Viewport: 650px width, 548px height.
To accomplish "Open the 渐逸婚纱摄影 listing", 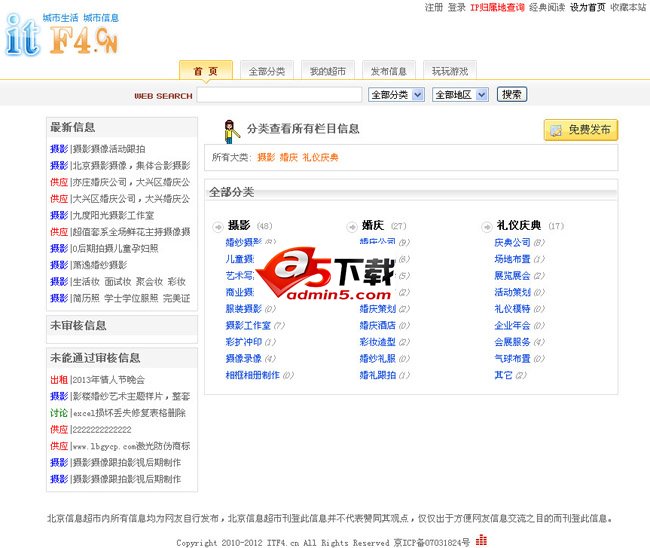I will [100, 265].
